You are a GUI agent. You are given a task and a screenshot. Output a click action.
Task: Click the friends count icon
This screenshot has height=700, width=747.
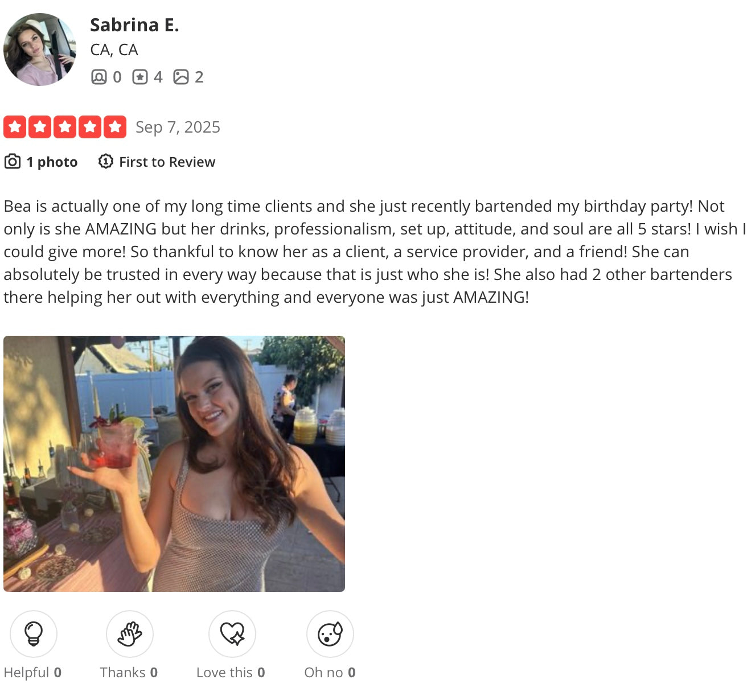tap(99, 77)
